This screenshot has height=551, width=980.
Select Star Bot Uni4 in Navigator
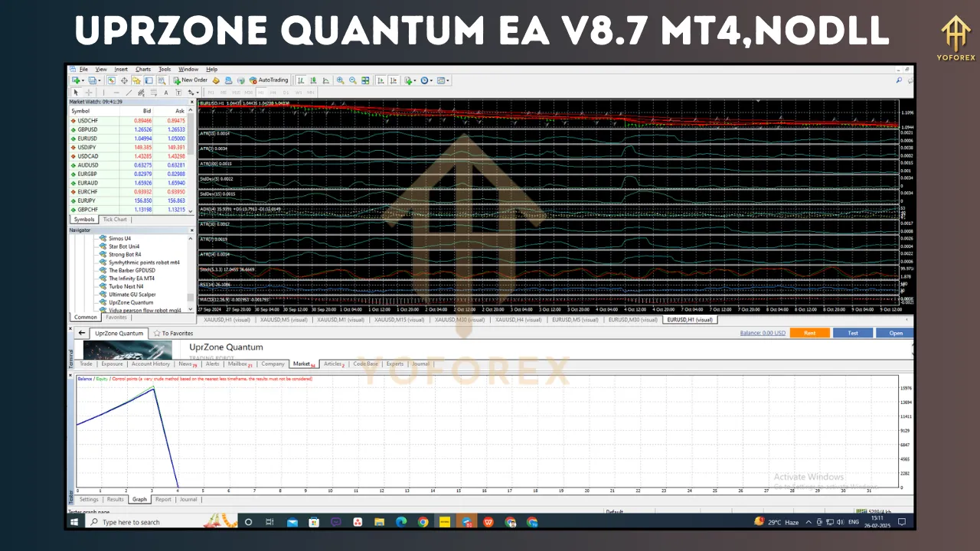coord(124,246)
